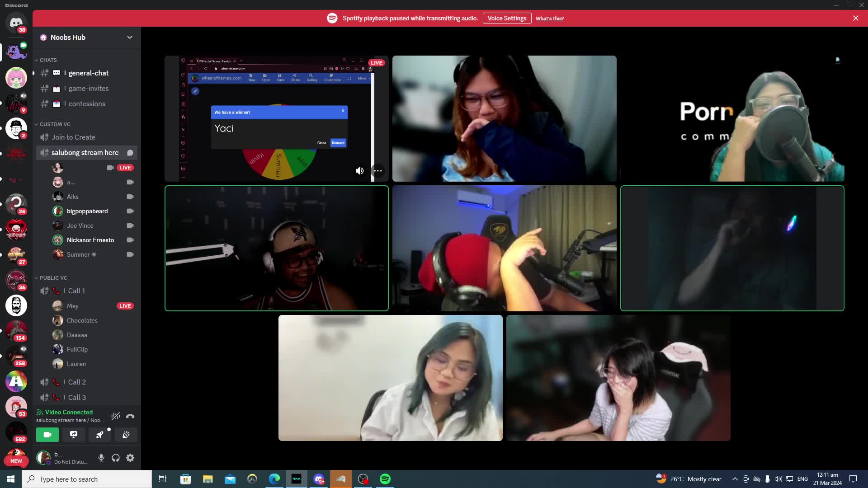Open the What's this? link
868x488 pixels.
coord(550,19)
